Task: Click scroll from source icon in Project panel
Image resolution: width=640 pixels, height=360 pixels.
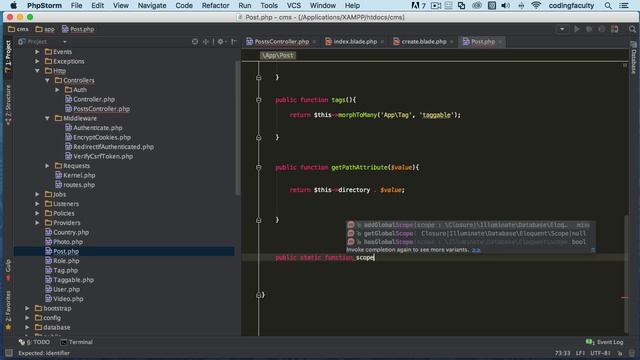Action: (195, 42)
